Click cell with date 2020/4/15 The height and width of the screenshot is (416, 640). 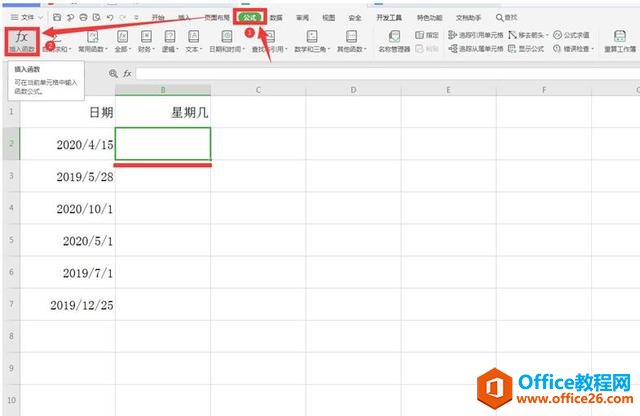(x=68, y=144)
